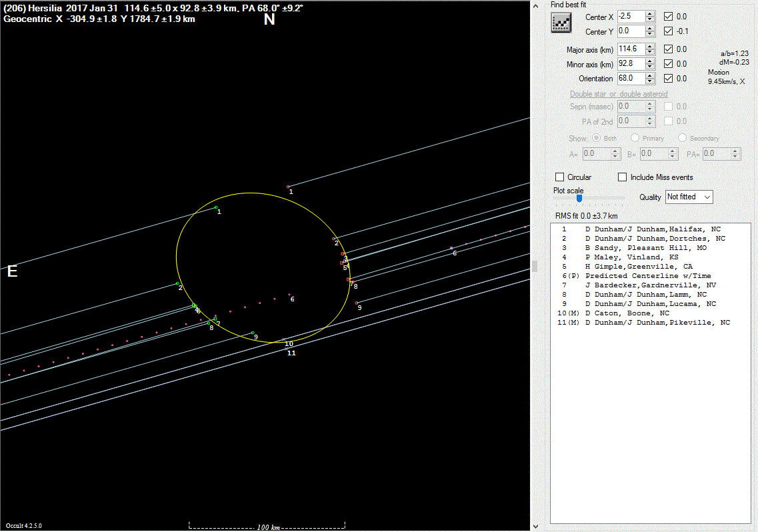This screenshot has width=758, height=532.
Task: Toggle the Sepn fit checkbox
Action: [668, 107]
